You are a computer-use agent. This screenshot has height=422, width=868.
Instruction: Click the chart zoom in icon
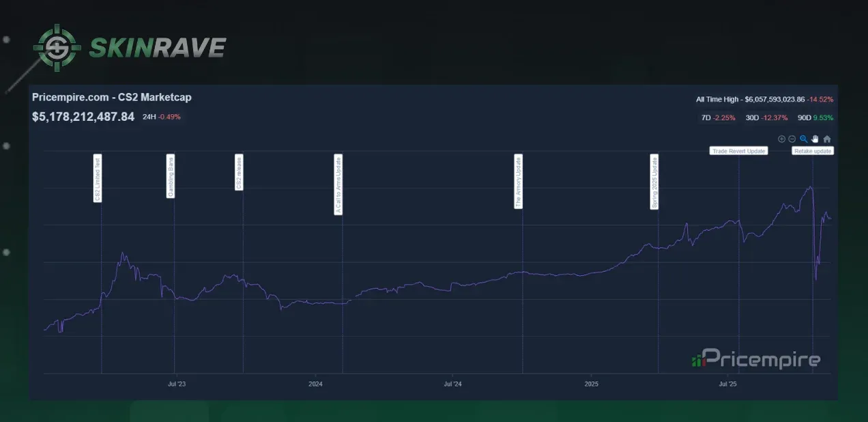click(x=781, y=139)
